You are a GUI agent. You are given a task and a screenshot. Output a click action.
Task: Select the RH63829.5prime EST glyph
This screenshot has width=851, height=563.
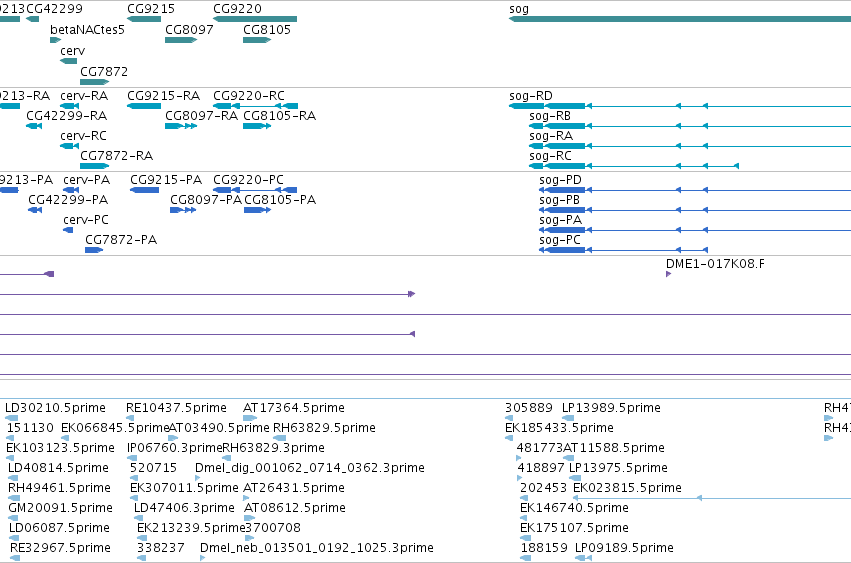pyautogui.click(x=280, y=438)
